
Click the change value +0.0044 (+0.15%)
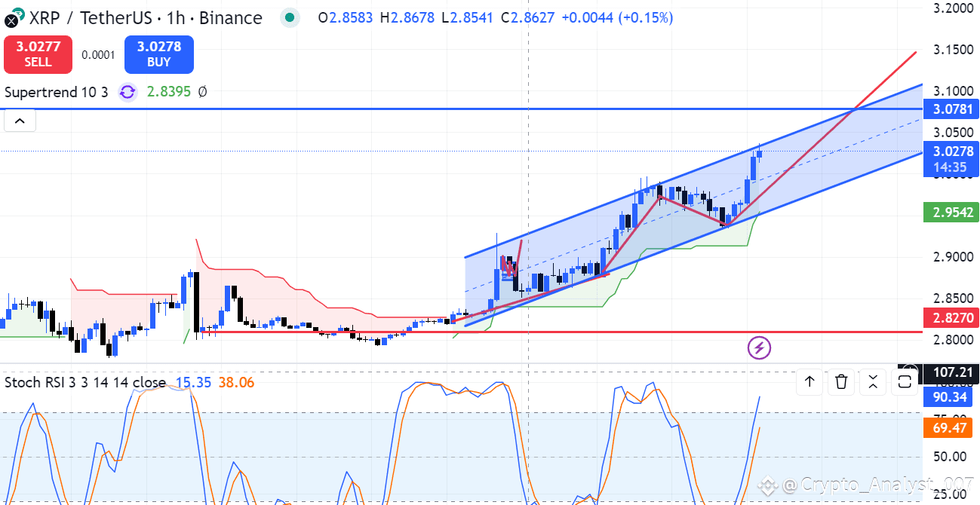click(616, 17)
